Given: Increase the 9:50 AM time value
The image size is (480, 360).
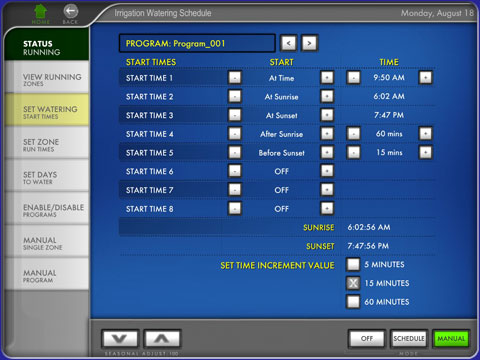Looking at the screenshot, I should pyautogui.click(x=426, y=78).
